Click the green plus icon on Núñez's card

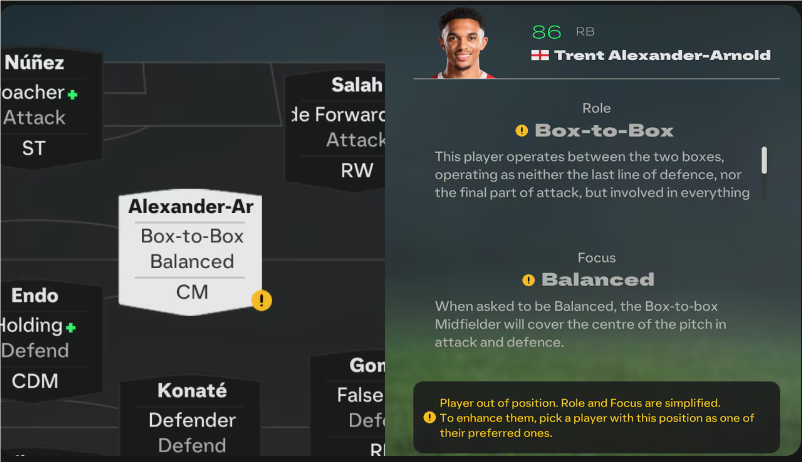pos(72,94)
